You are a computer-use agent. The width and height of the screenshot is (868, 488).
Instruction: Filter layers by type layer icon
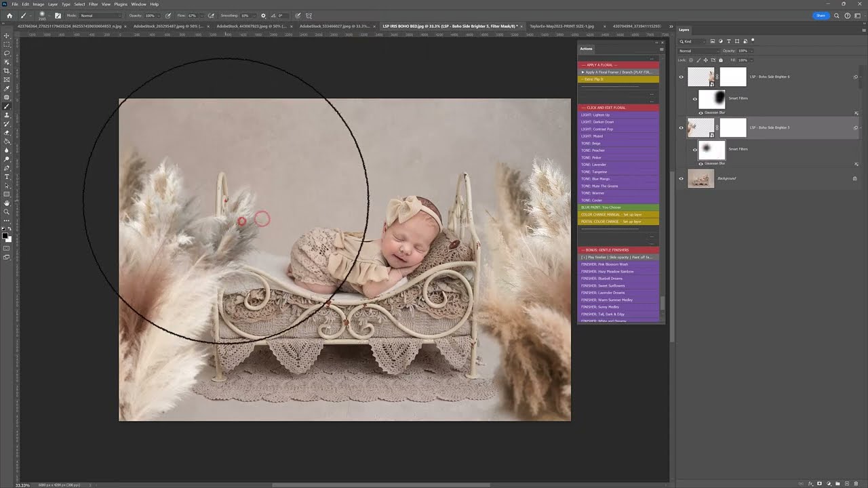click(729, 41)
